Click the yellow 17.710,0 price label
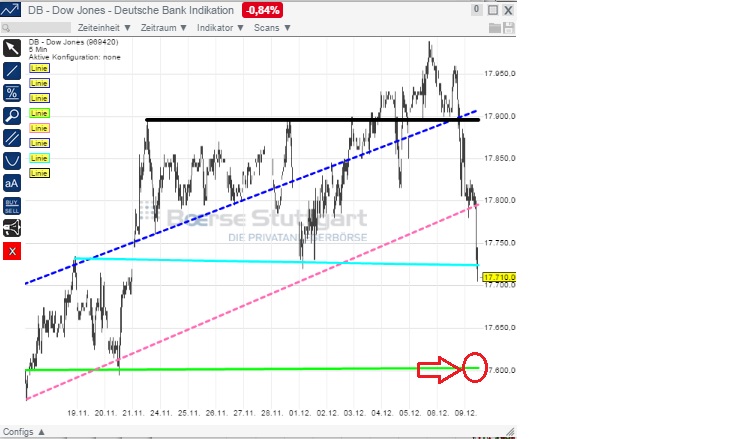The image size is (747, 439). tap(499, 277)
